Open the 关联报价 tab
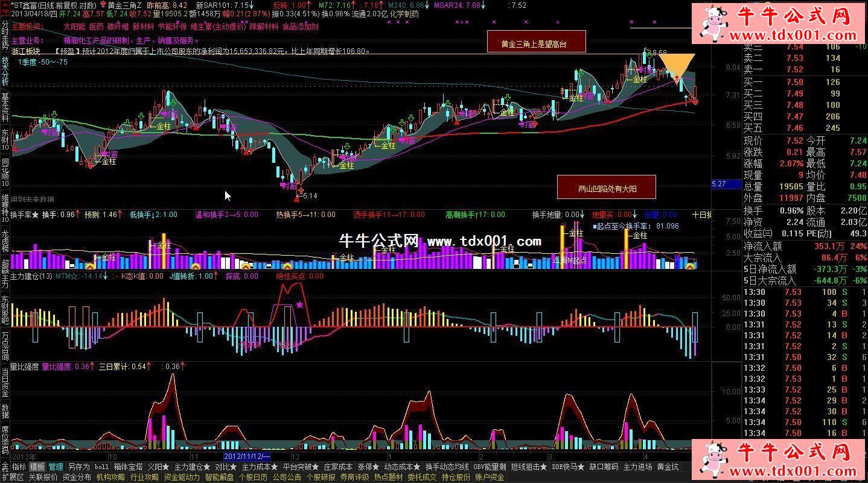This screenshot has height=483, width=868. (43, 477)
